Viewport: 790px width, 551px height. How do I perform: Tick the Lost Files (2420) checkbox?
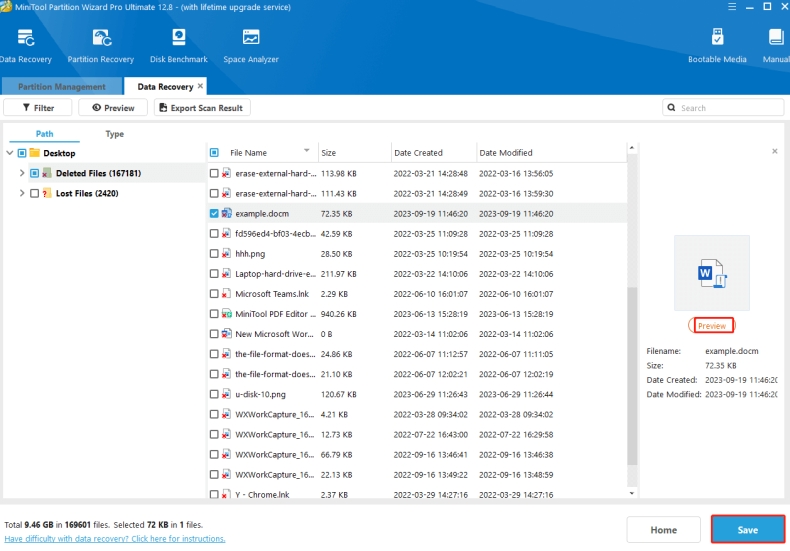pos(35,193)
